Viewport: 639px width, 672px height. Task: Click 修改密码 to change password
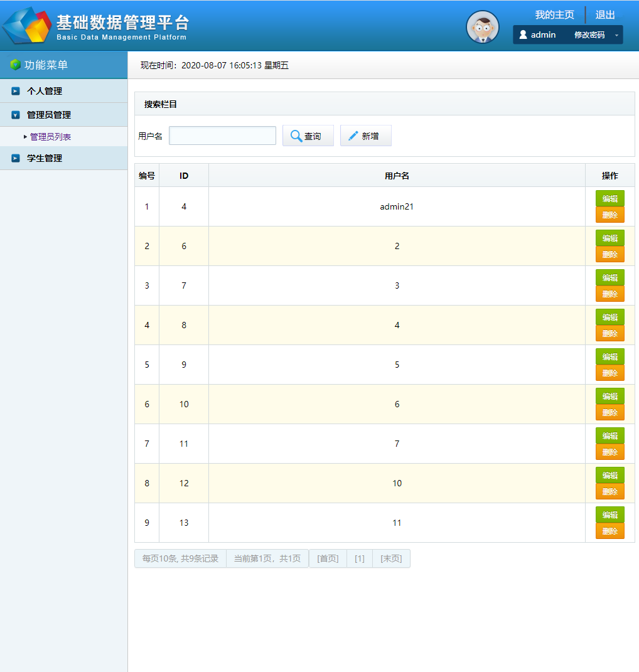[589, 35]
